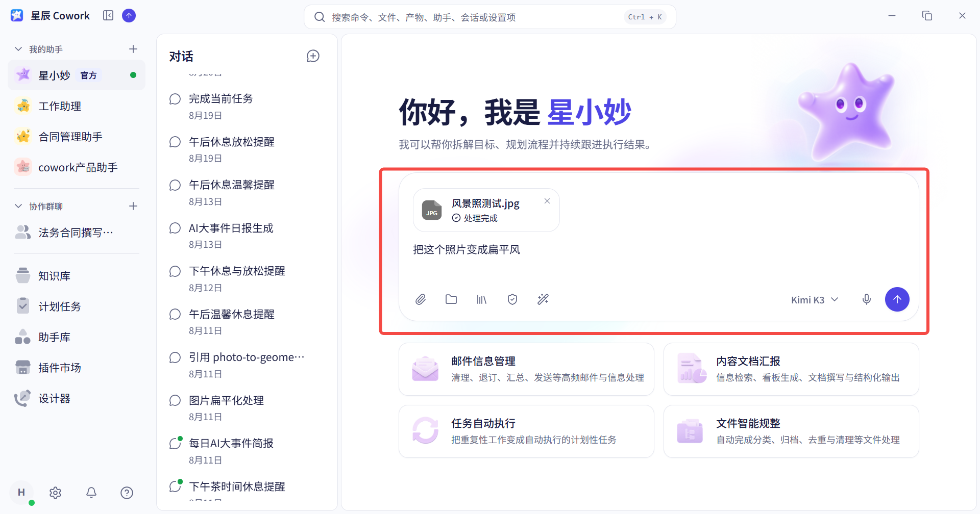This screenshot has height=514, width=980.
Task: Open help with the question mark icon
Action: (127, 493)
